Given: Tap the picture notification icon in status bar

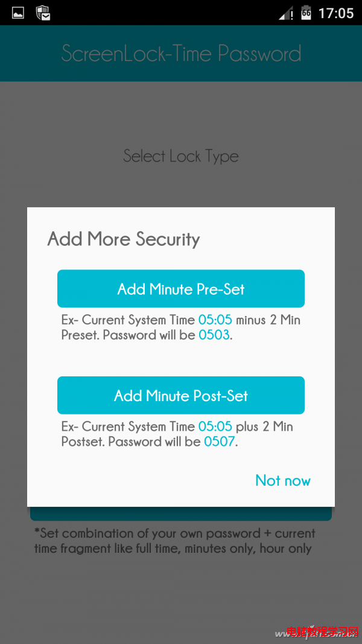Looking at the screenshot, I should [x=18, y=12].
